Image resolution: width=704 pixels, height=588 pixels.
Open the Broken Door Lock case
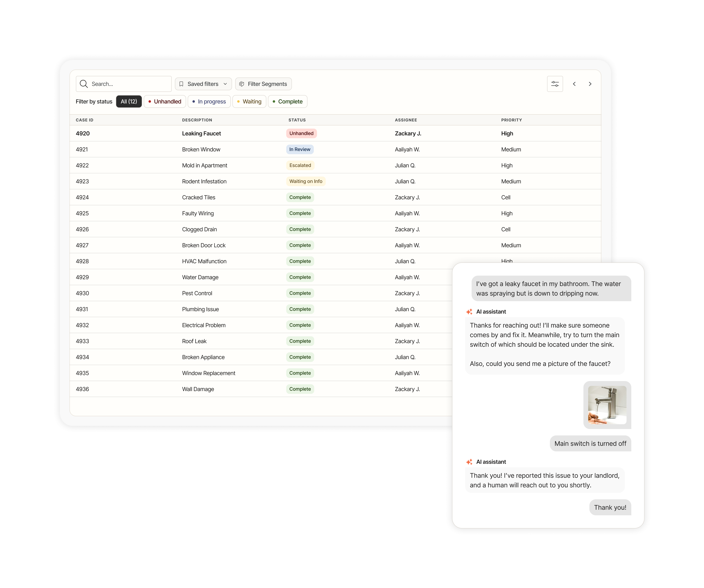335,245
